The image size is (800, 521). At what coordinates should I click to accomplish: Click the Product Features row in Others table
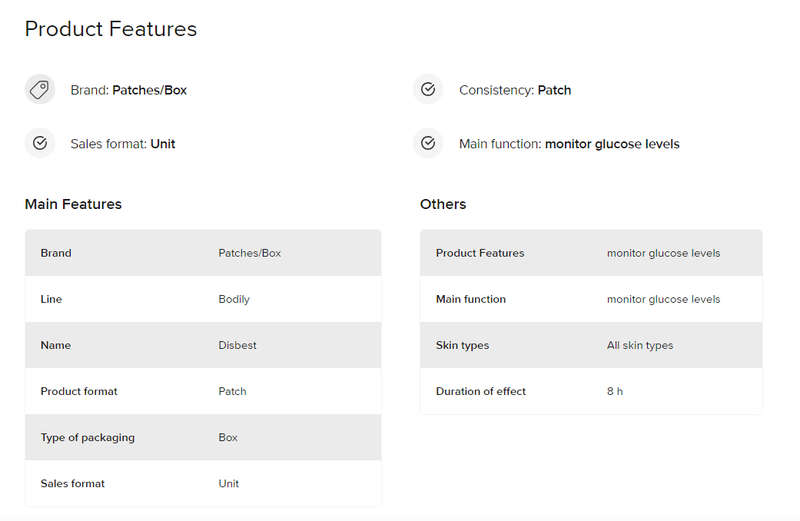(x=591, y=253)
